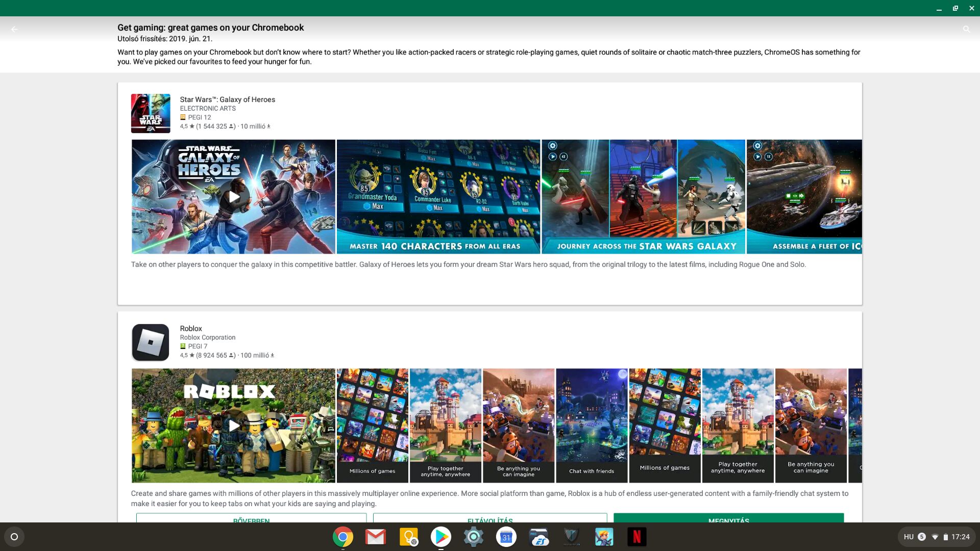Click the 'Utolsó frissítés: 2019. jún. 21.' text
This screenshot has width=980, height=551.
point(165,39)
